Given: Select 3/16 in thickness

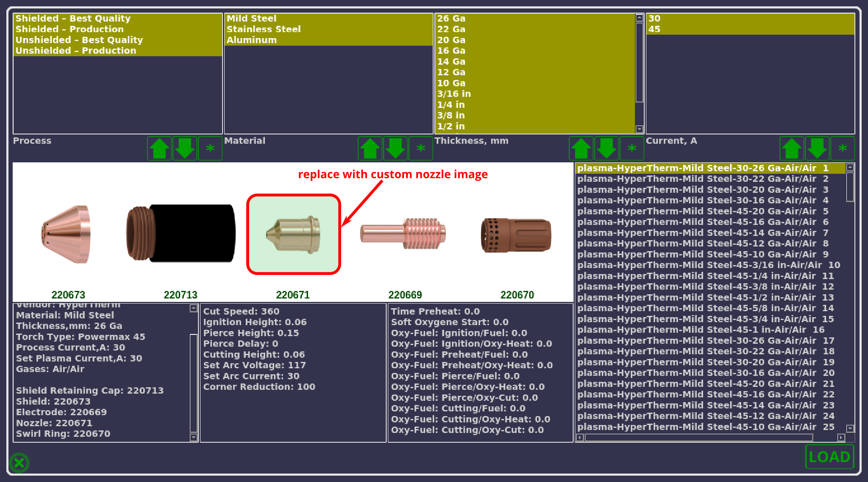Looking at the screenshot, I should (x=454, y=94).
